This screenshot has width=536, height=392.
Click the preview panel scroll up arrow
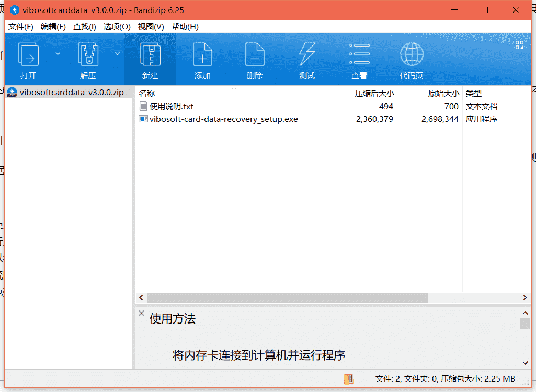pyautogui.click(x=525, y=313)
